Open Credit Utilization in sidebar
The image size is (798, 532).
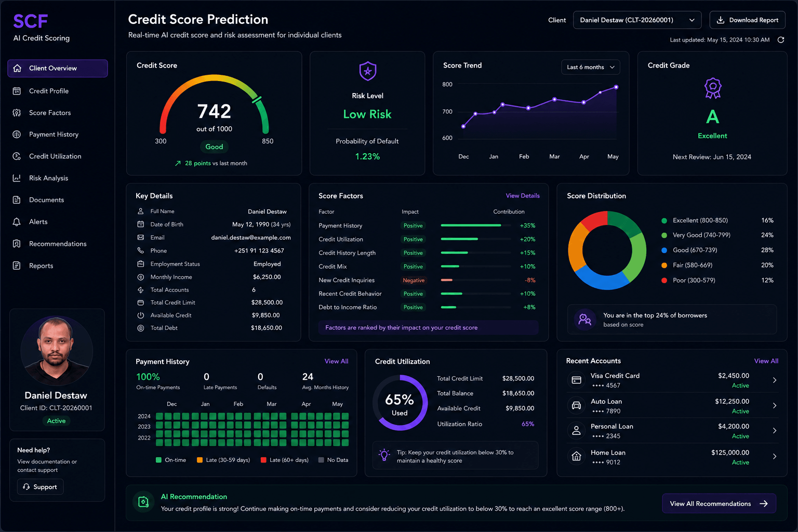pos(58,156)
